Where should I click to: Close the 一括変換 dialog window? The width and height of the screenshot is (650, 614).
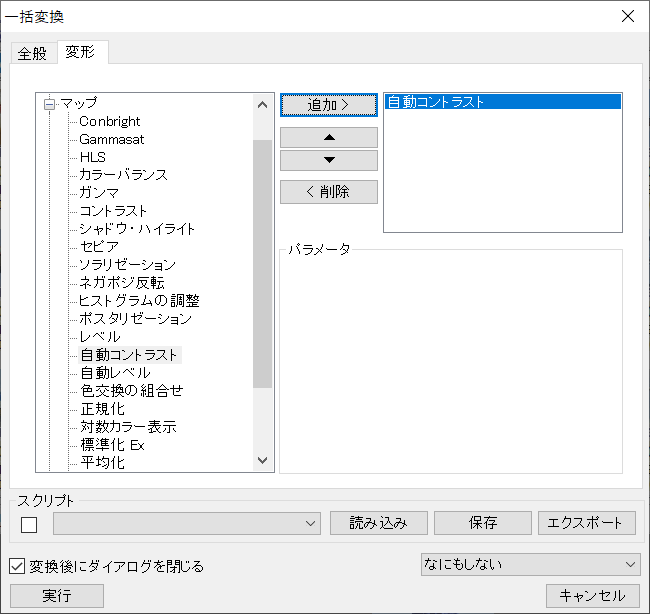(x=628, y=16)
